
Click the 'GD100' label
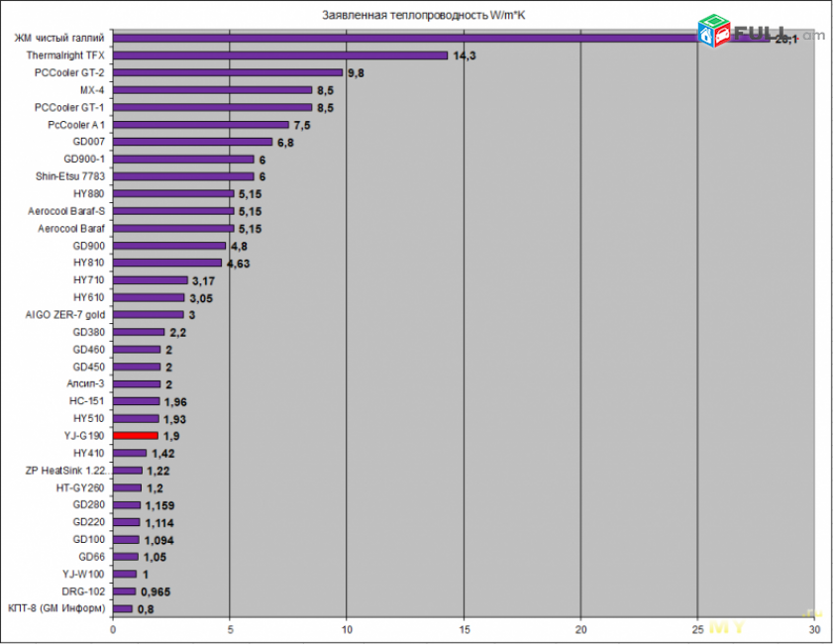[88, 540]
